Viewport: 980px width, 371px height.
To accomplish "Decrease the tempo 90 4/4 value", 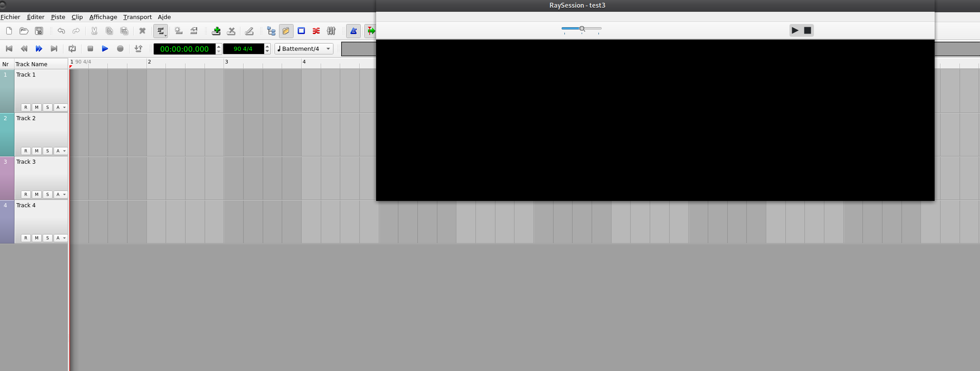I will (267, 51).
